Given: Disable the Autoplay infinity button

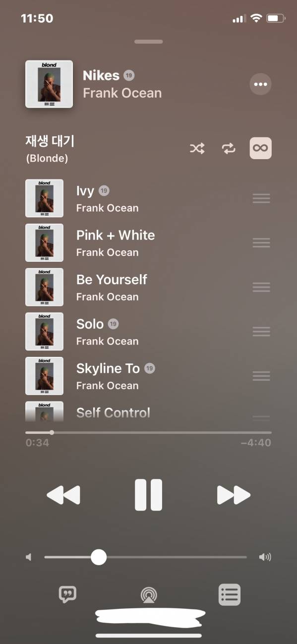Looking at the screenshot, I should click(x=260, y=148).
